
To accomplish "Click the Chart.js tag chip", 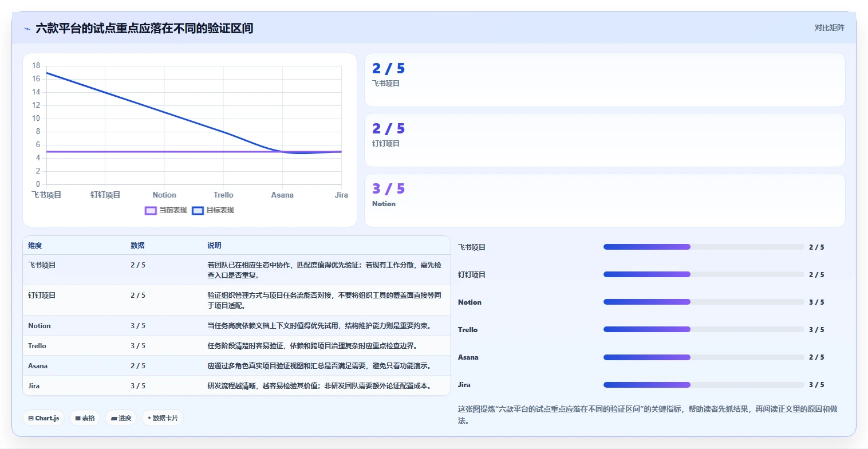I will pos(44,418).
